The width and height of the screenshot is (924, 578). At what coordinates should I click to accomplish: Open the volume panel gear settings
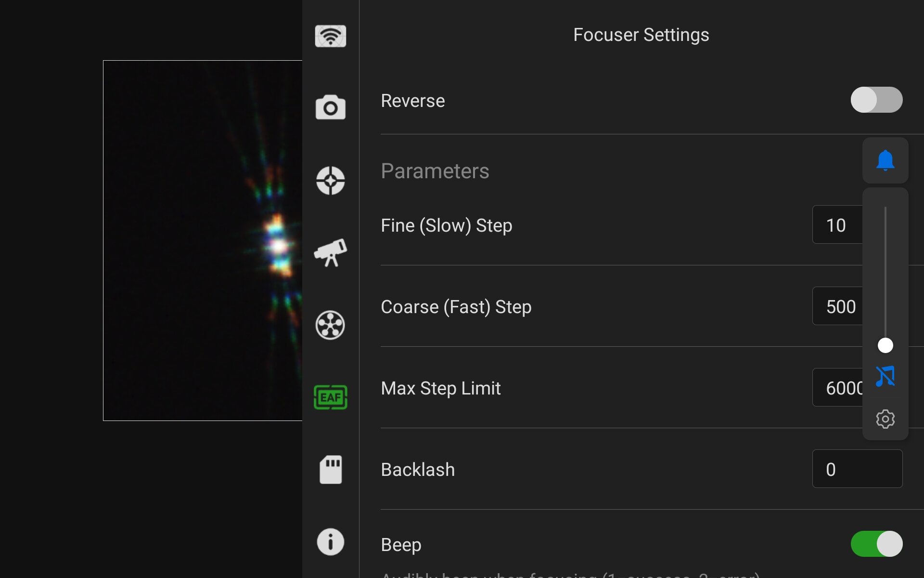pyautogui.click(x=885, y=419)
